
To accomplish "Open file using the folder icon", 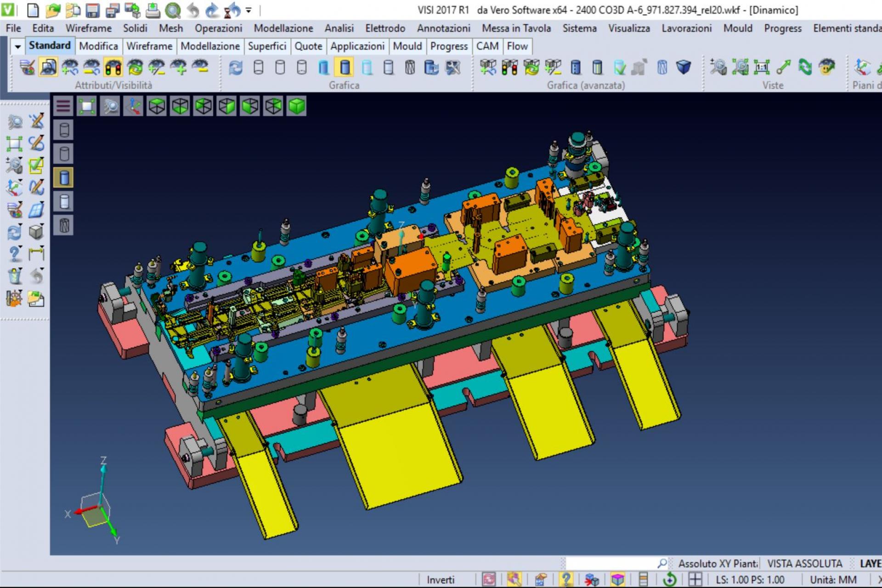I will click(x=53, y=10).
